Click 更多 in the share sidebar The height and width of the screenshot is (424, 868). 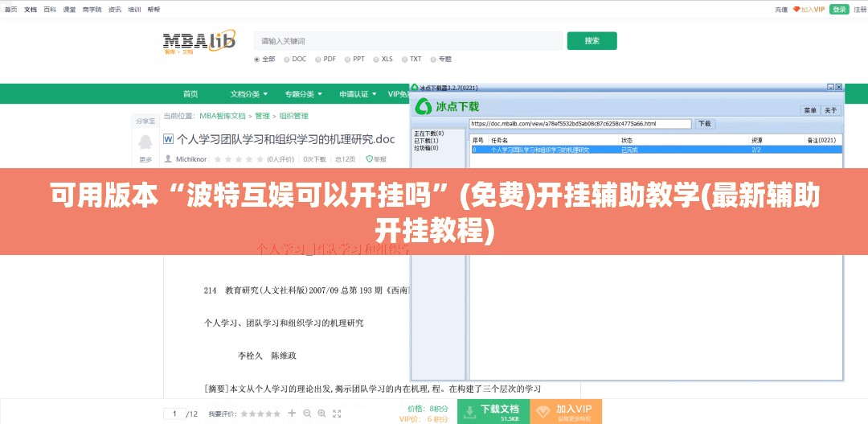click(145, 159)
